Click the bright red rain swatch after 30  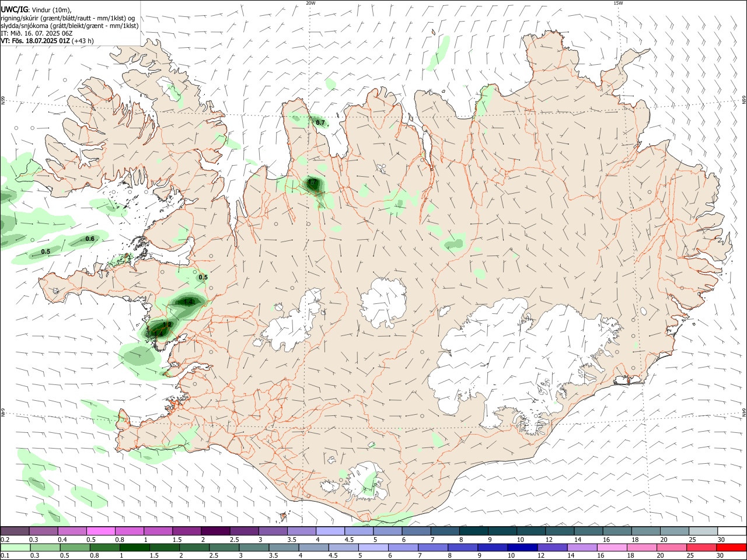click(x=731, y=548)
